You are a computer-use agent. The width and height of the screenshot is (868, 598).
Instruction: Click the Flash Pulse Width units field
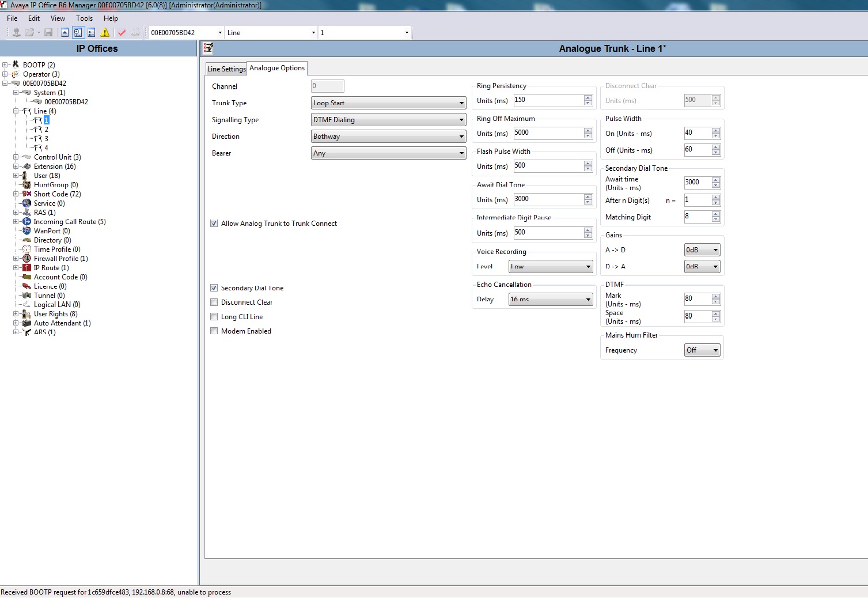[549, 166]
